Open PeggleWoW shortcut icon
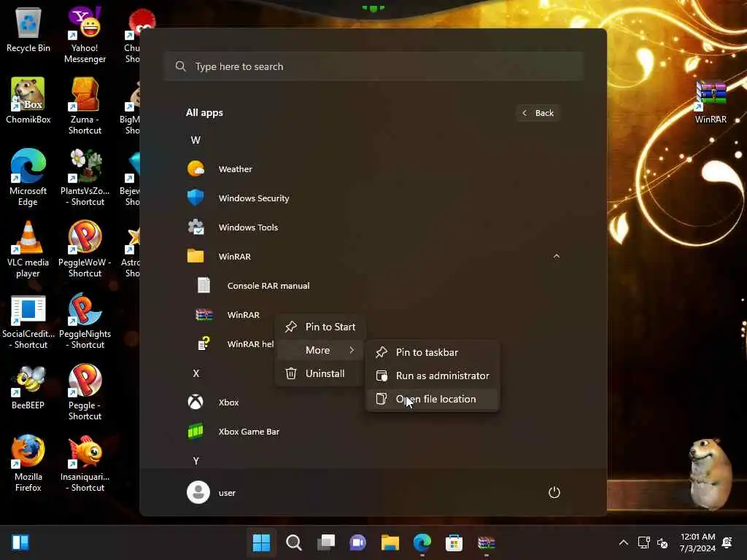The image size is (747, 560). pyautogui.click(x=85, y=249)
